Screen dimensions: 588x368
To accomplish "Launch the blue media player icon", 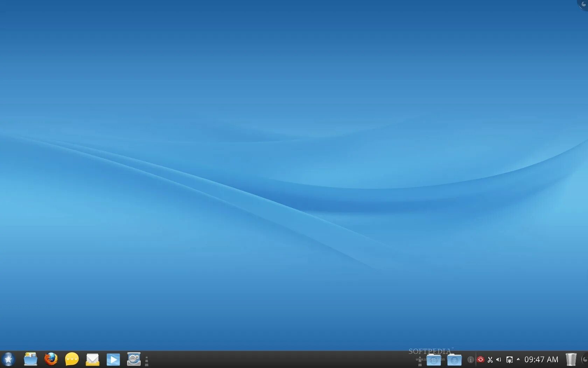I will pos(113,360).
